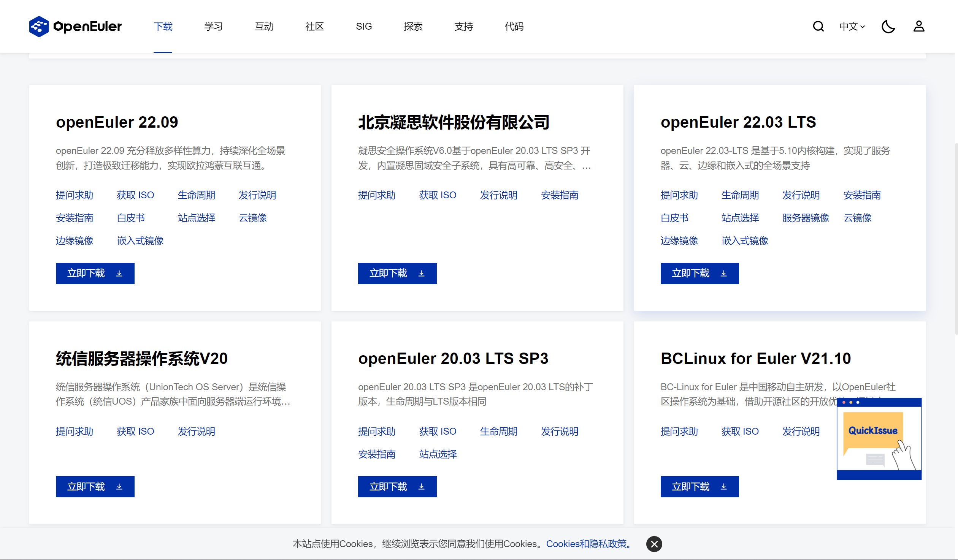This screenshot has height=560, width=958.
Task: Open 发行说明 under openEuler 22.09
Action: click(257, 195)
